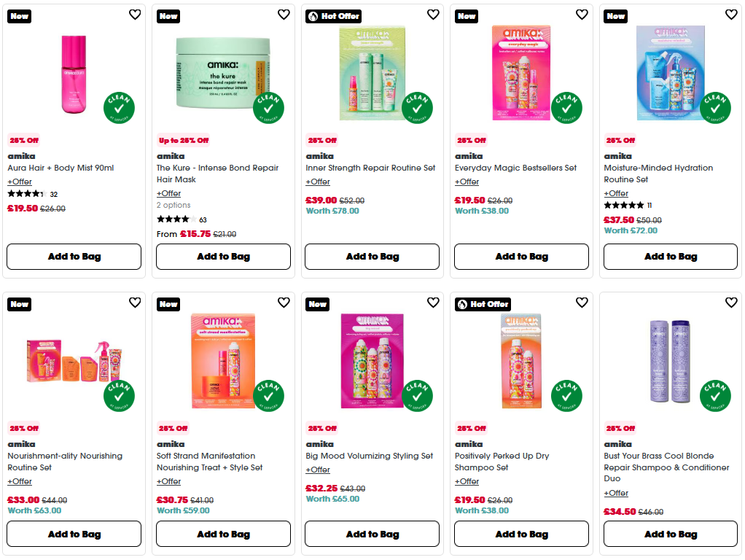This screenshot has height=560, width=745.
Task: Toggle wishlist heart on The Kure mask
Action: coord(284,15)
